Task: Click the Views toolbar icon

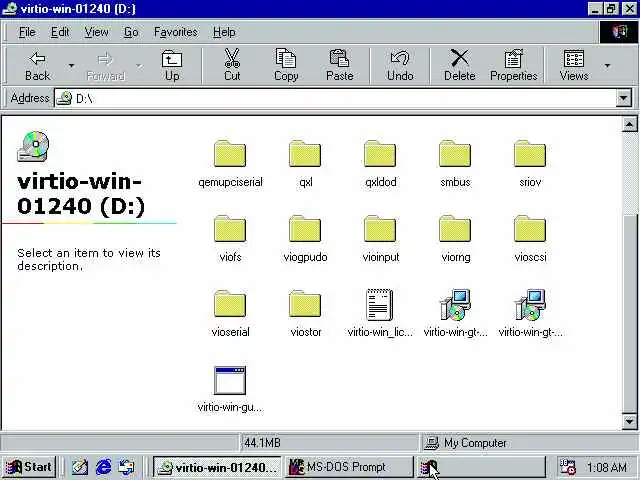Action: pyautogui.click(x=574, y=59)
